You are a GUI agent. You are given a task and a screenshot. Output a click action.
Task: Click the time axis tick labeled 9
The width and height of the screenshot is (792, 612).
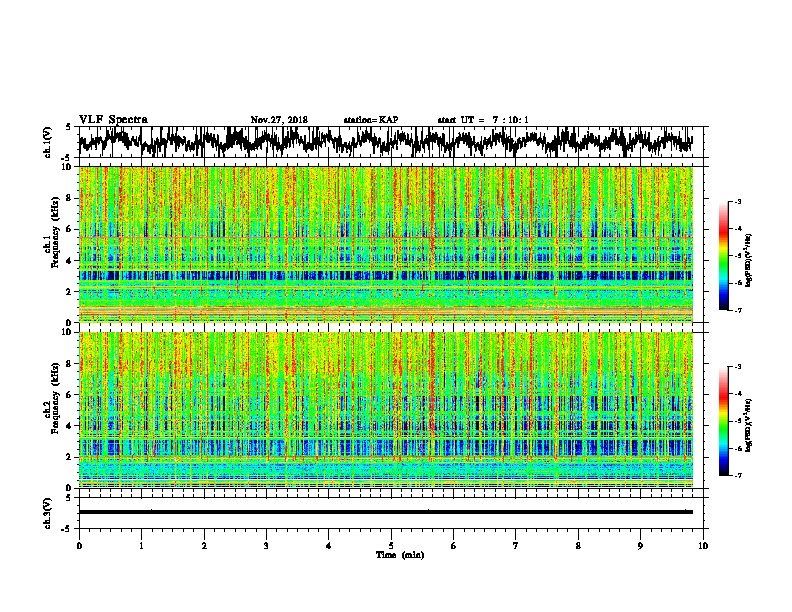tap(640, 546)
